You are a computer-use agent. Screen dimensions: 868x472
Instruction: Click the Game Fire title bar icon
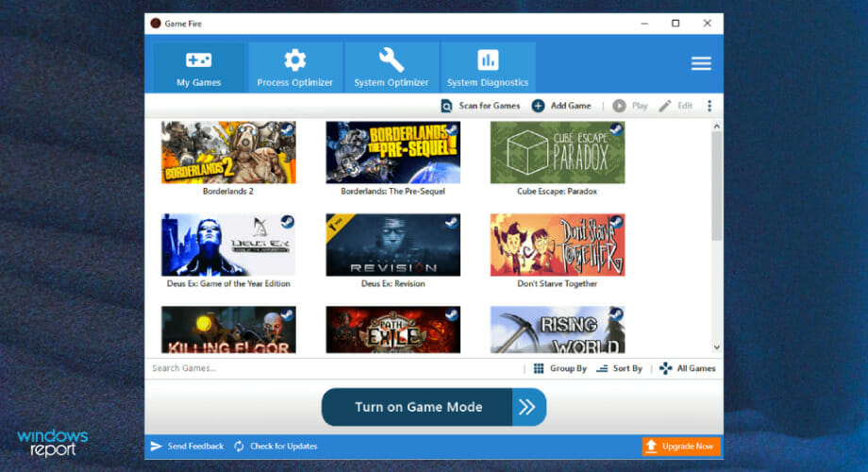(156, 24)
